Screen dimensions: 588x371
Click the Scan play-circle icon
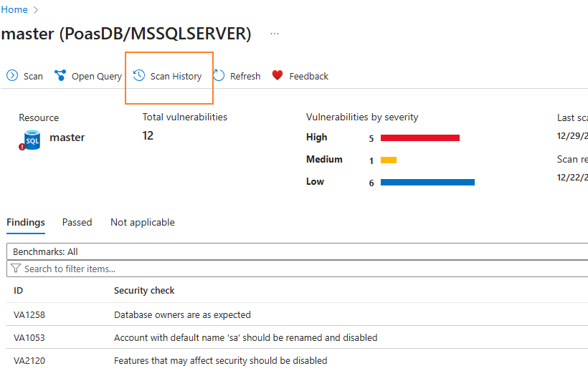[x=12, y=75]
